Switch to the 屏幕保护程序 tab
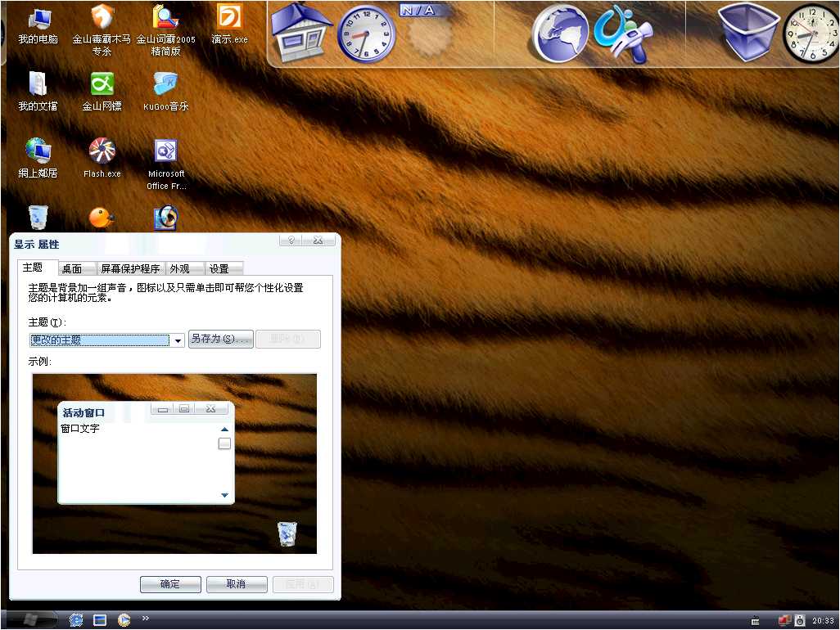Viewport: 840px width, 630px height. [130, 268]
